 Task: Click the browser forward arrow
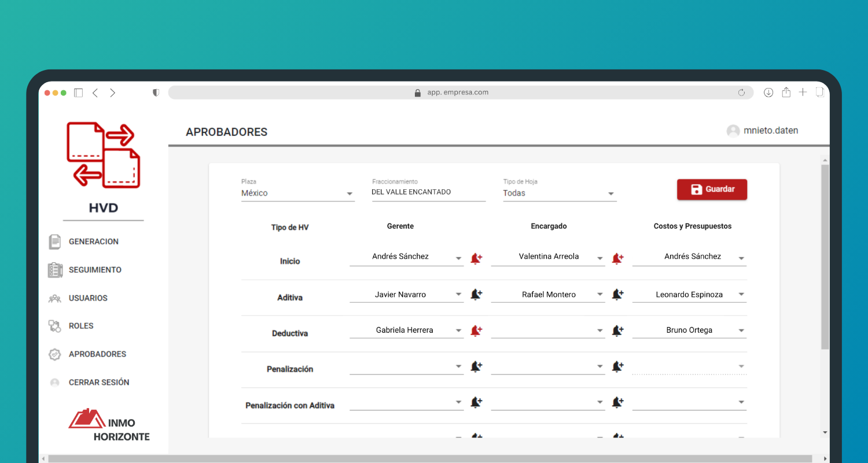pyautogui.click(x=112, y=93)
